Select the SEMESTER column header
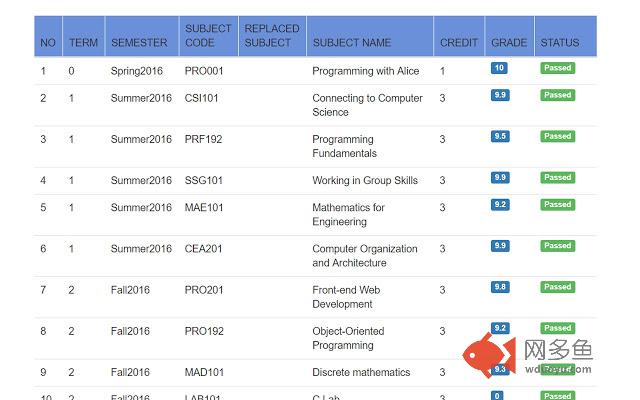Image resolution: width=640 pixels, height=400 pixels. [x=142, y=36]
